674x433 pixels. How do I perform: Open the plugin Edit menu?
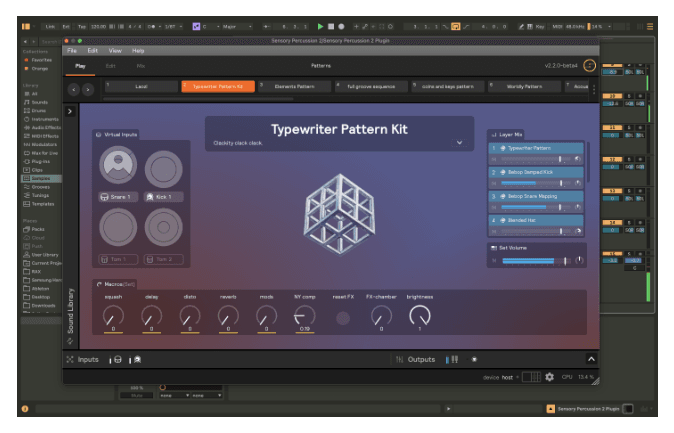pyautogui.click(x=92, y=51)
